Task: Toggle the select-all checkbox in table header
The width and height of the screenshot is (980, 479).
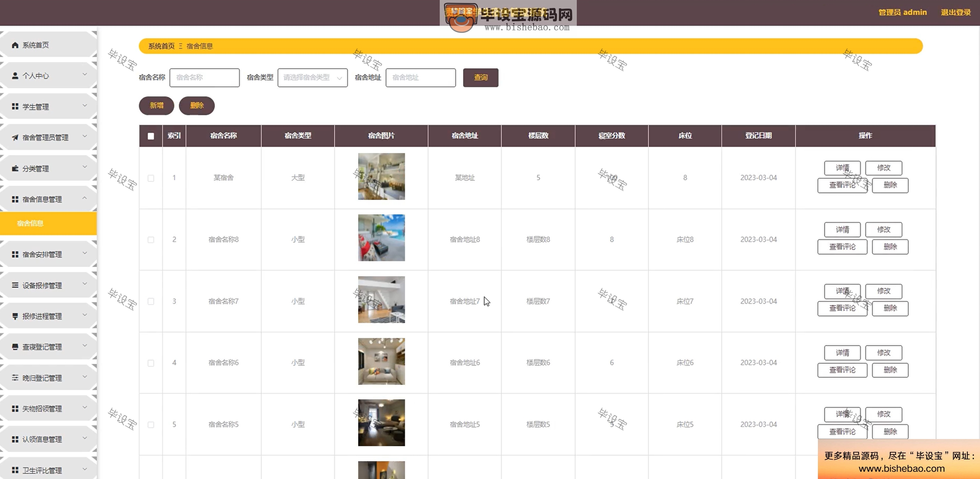Action: coord(151,136)
